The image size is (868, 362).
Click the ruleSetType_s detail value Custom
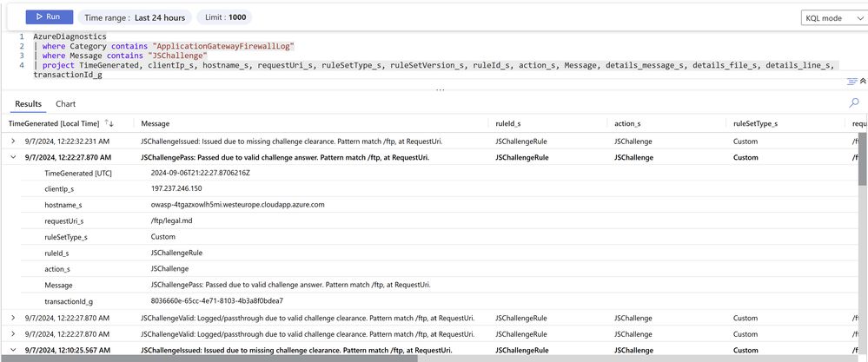tap(162, 236)
